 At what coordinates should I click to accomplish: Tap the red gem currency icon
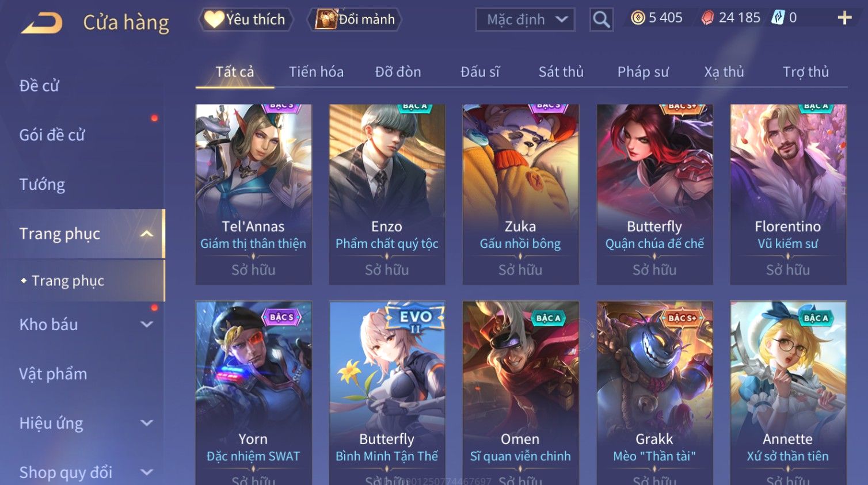coord(707,18)
